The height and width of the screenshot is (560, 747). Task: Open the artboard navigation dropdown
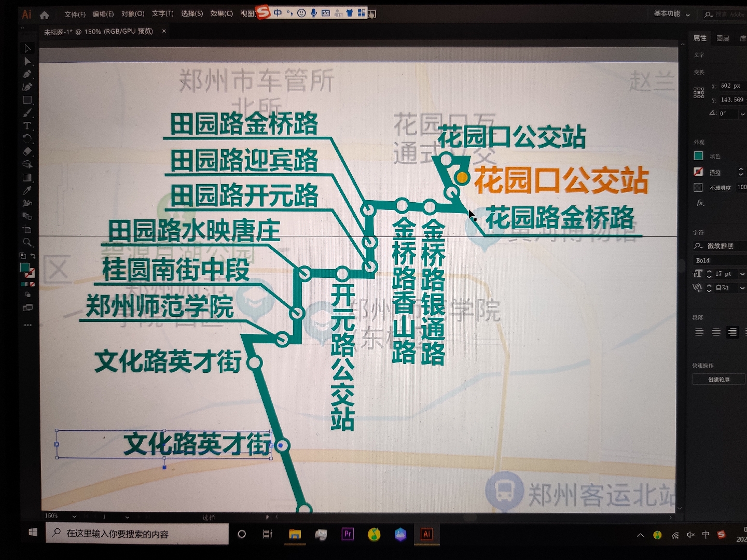coord(127,517)
